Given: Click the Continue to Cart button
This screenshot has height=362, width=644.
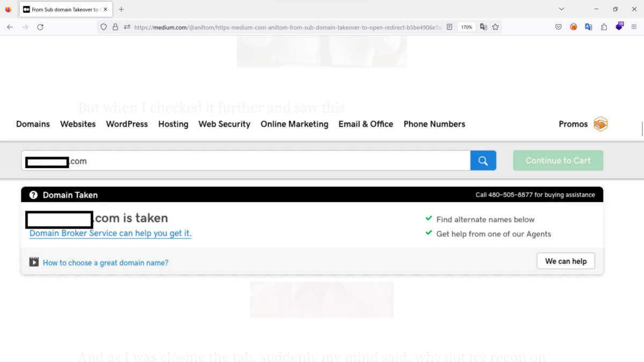Looking at the screenshot, I should pyautogui.click(x=558, y=160).
